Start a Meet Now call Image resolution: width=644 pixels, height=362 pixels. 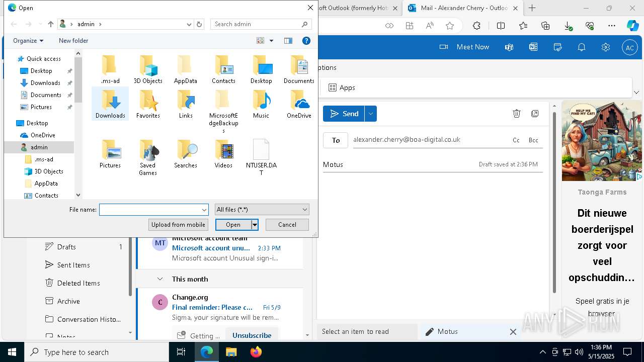pos(464,47)
